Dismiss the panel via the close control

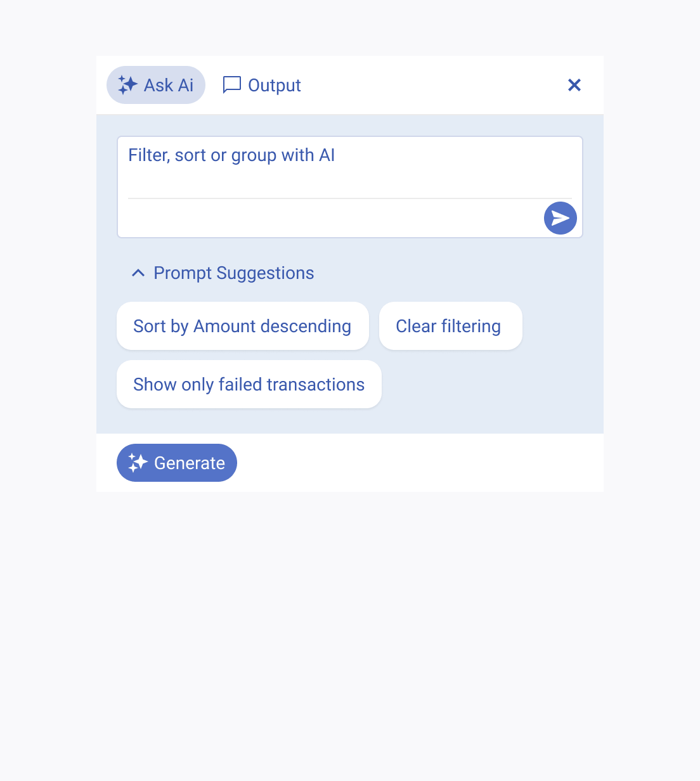pos(574,84)
